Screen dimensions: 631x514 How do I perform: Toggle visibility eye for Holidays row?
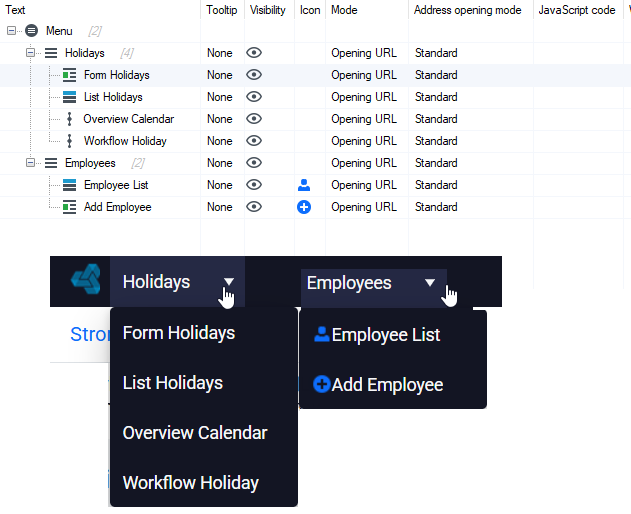254,53
